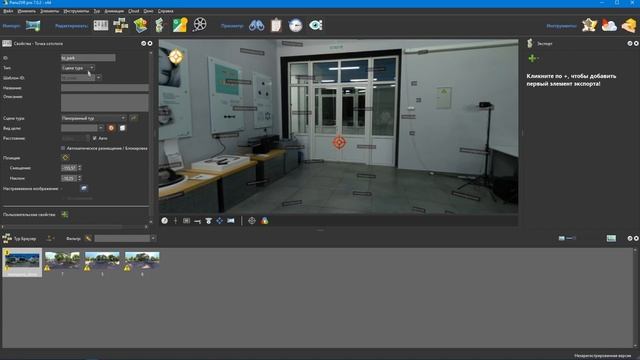Increase the pan offset stepper value

tap(80, 167)
